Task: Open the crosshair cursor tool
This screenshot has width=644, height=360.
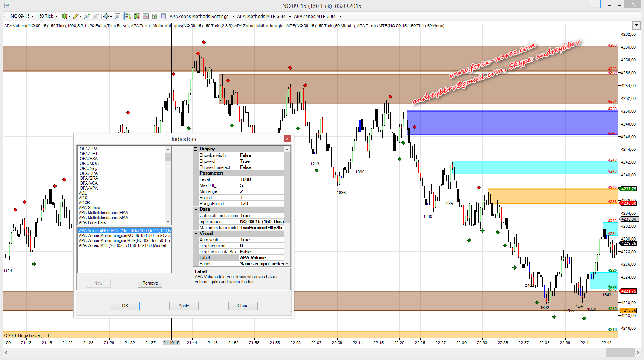Action: point(106,16)
